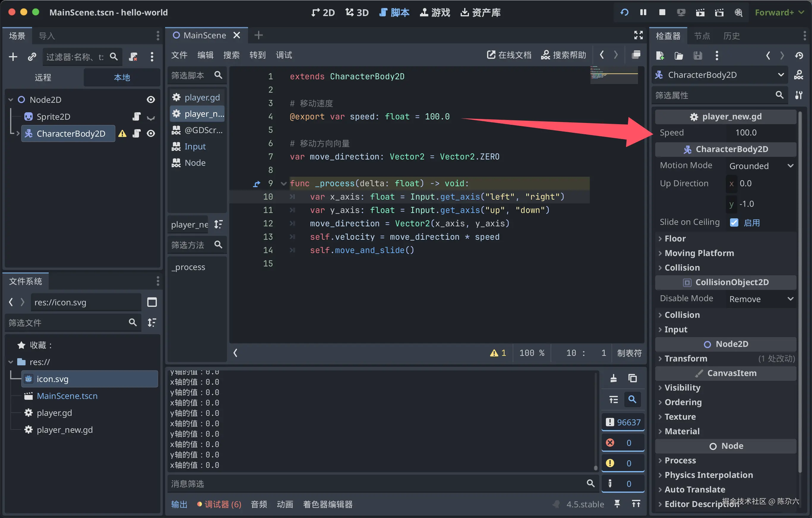Open the 在线文档 online docs link

click(509, 55)
